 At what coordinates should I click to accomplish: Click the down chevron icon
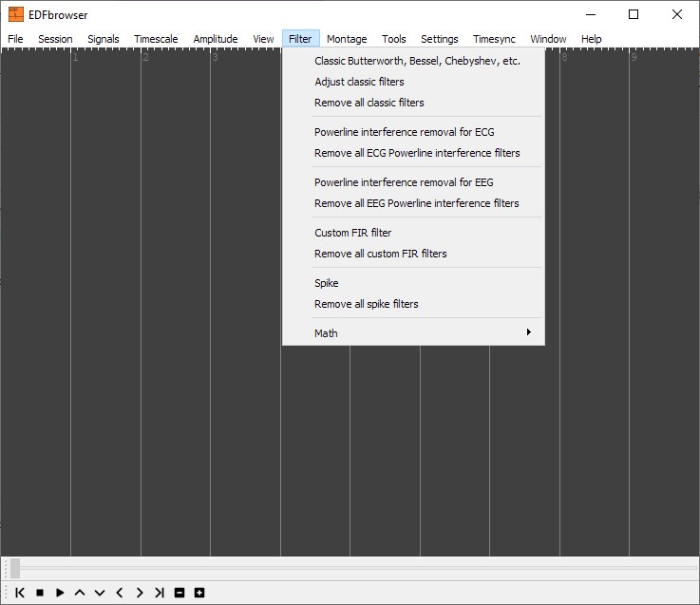pyautogui.click(x=100, y=593)
